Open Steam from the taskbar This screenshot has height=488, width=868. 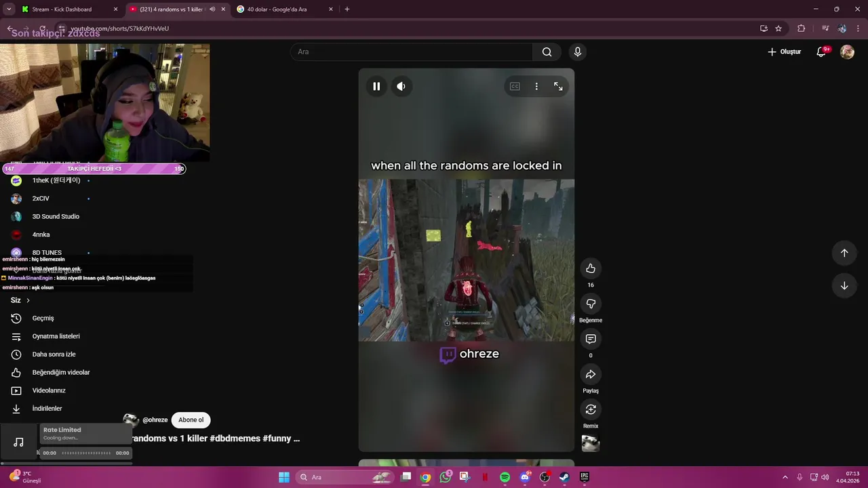click(564, 477)
